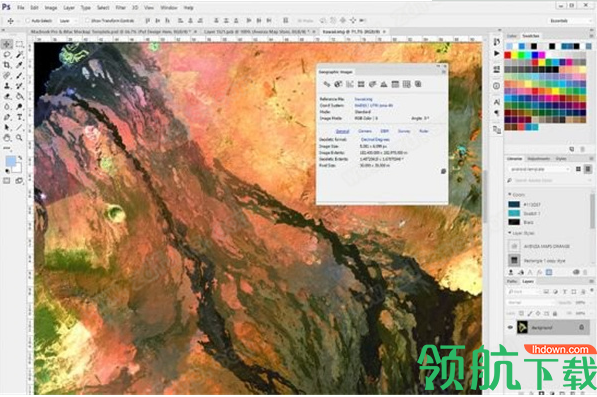This screenshot has height=397, width=597.
Task: Click the grid table icon in Geographic Imager
Action: (x=407, y=84)
